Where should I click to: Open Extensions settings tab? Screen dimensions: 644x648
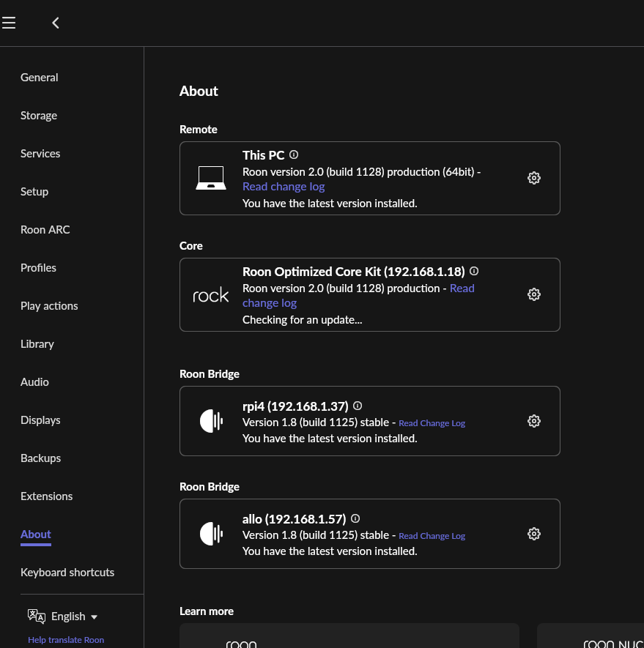tap(46, 496)
